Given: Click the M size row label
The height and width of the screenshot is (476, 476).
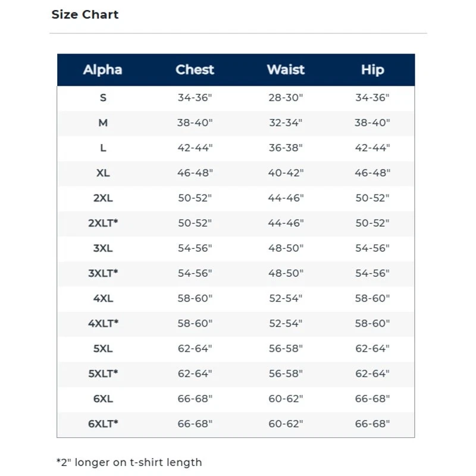Looking at the screenshot, I should pyautogui.click(x=103, y=123).
